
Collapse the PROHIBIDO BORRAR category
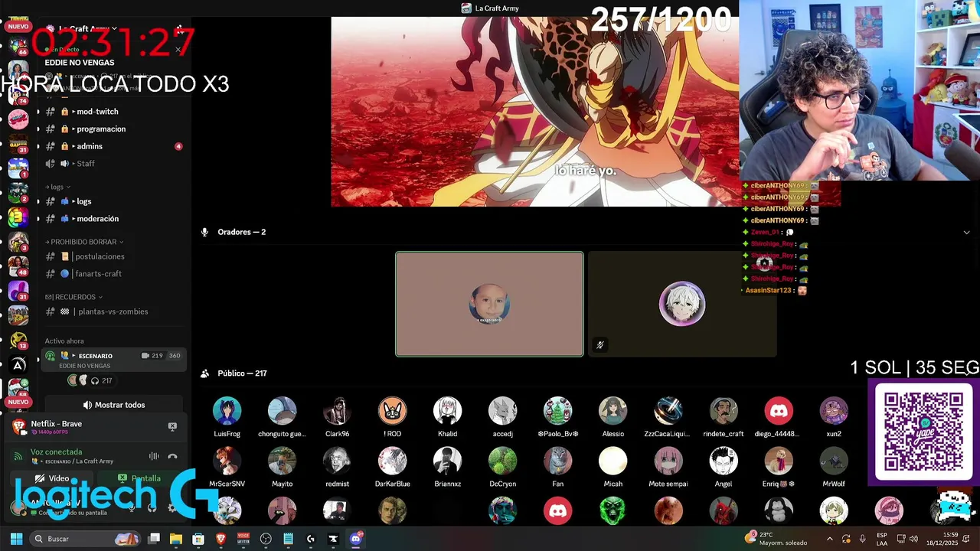pos(84,242)
